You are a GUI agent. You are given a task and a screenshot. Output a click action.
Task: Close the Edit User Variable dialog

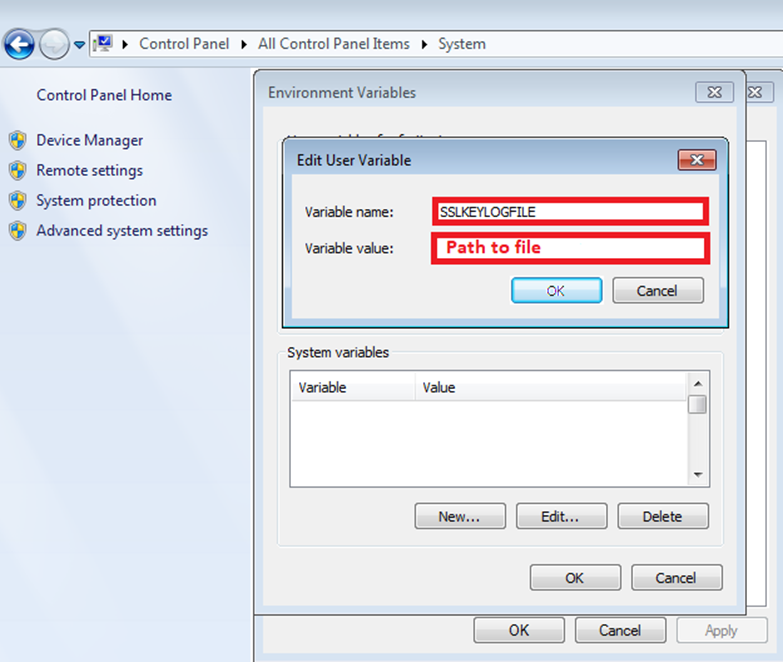tap(696, 160)
